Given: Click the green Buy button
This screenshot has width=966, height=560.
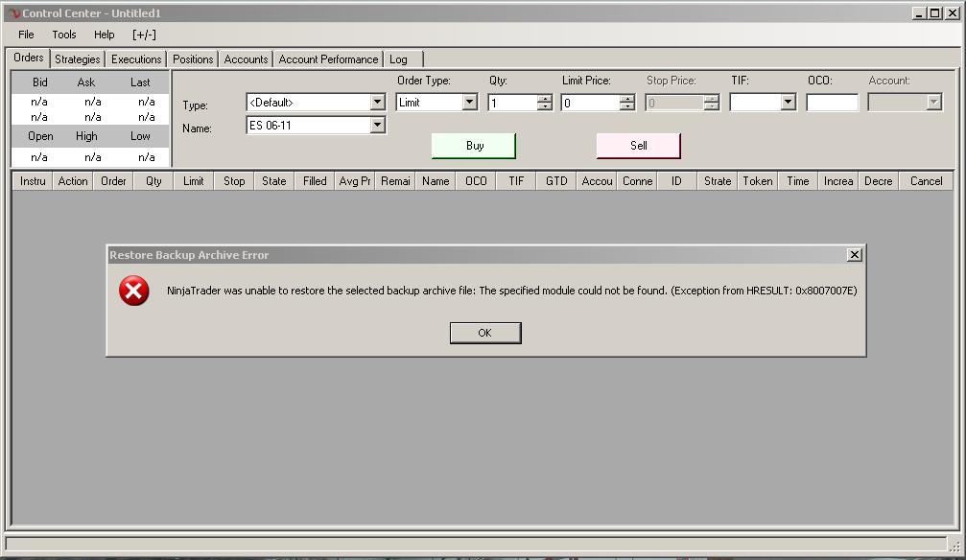Looking at the screenshot, I should click(x=474, y=146).
